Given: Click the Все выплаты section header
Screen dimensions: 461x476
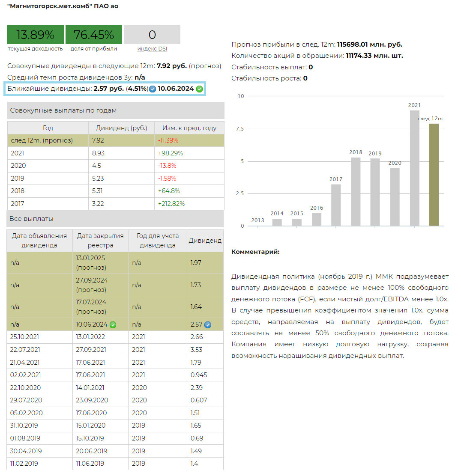Looking at the screenshot, I should [116, 219].
